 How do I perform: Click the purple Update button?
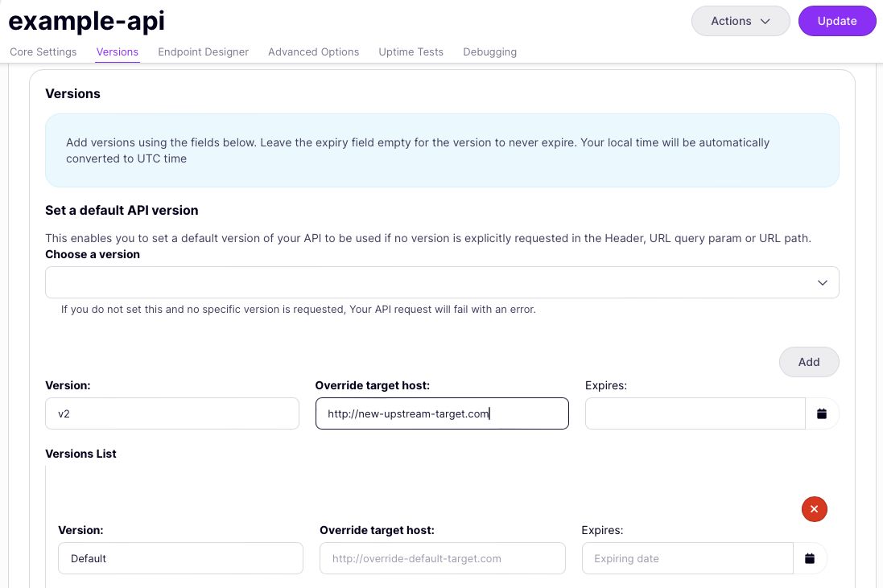pyautogui.click(x=837, y=20)
